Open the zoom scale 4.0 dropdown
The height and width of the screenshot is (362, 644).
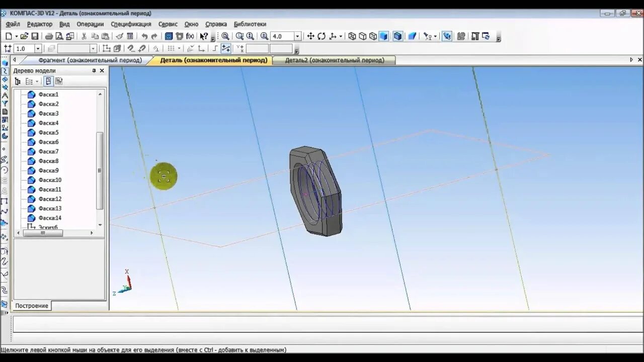coord(297,36)
